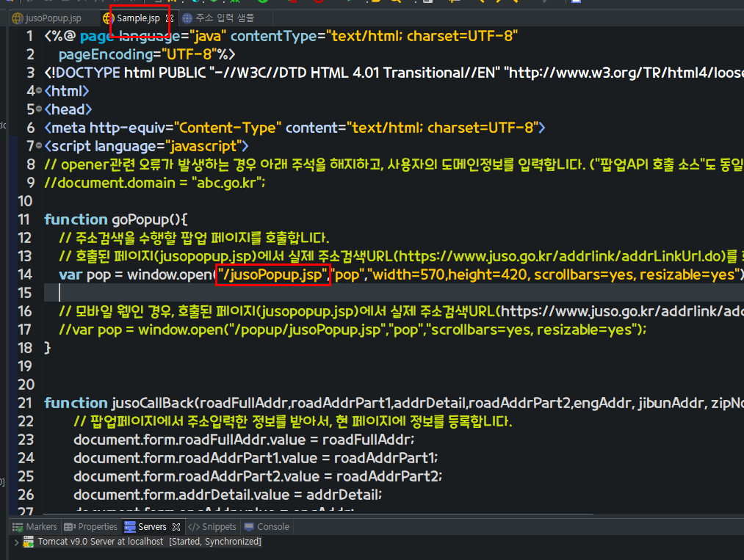The width and height of the screenshot is (744, 560).
Task: Click the 팝업페이지에서 주소입력한 comment on line 22
Action: click(293, 421)
